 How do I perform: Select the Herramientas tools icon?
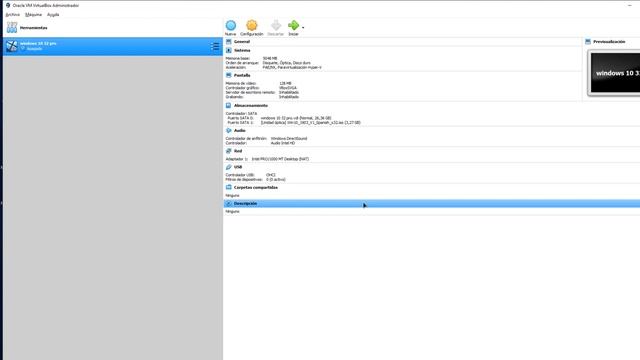click(x=12, y=28)
